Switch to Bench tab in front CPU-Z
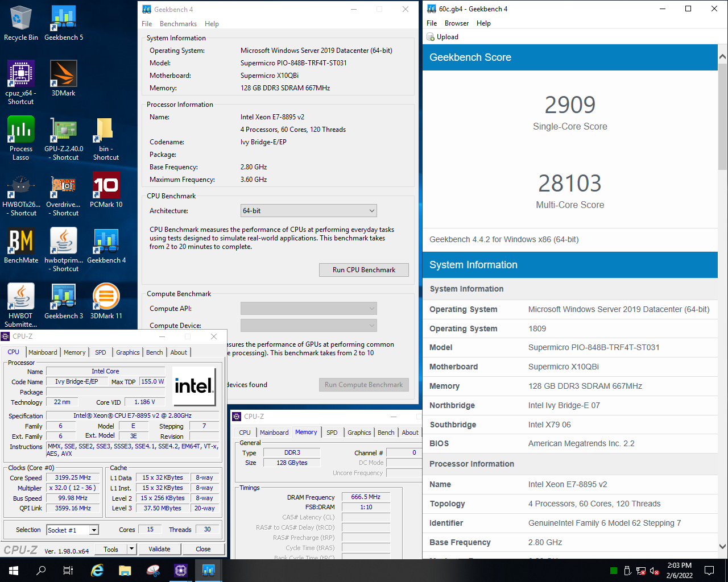 [x=155, y=352]
